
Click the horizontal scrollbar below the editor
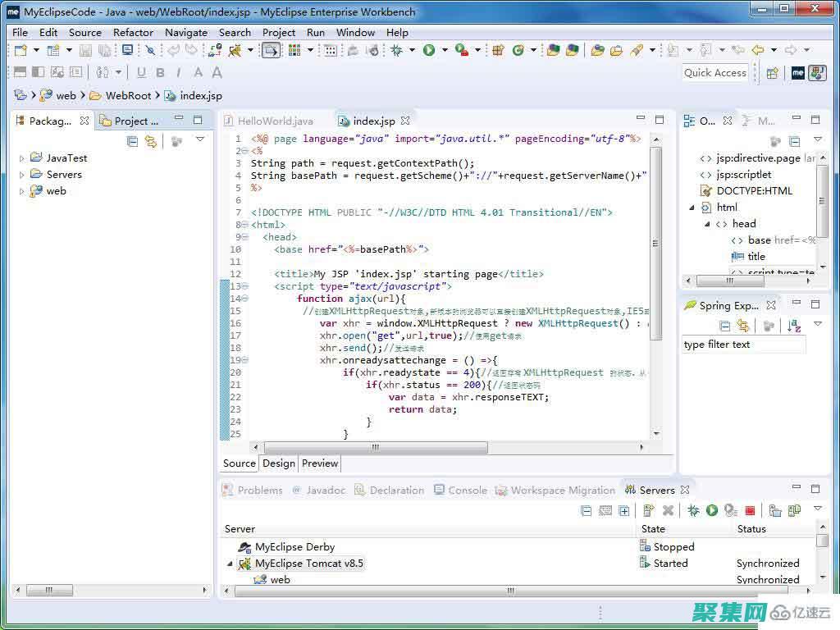pyautogui.click(x=375, y=447)
